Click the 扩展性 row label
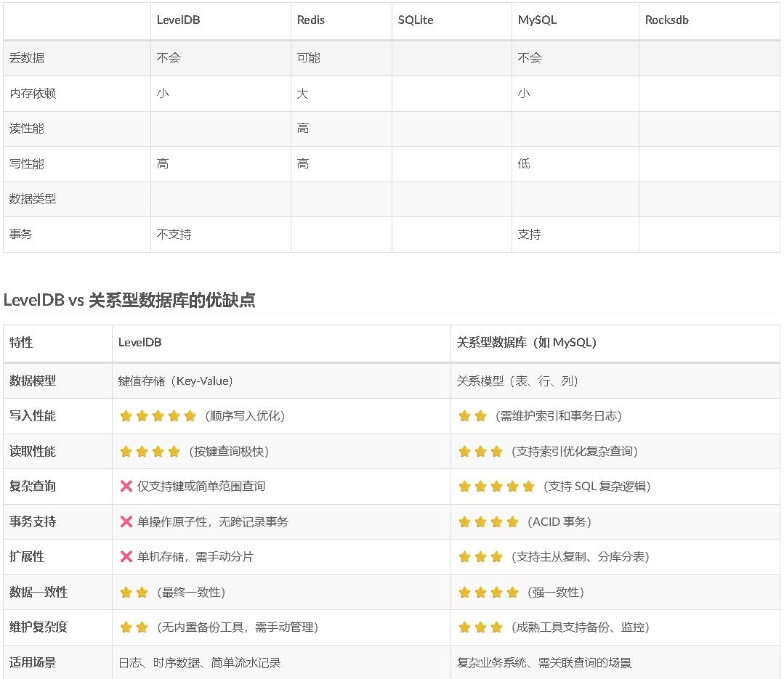This screenshot has width=784, height=679. 27,556
